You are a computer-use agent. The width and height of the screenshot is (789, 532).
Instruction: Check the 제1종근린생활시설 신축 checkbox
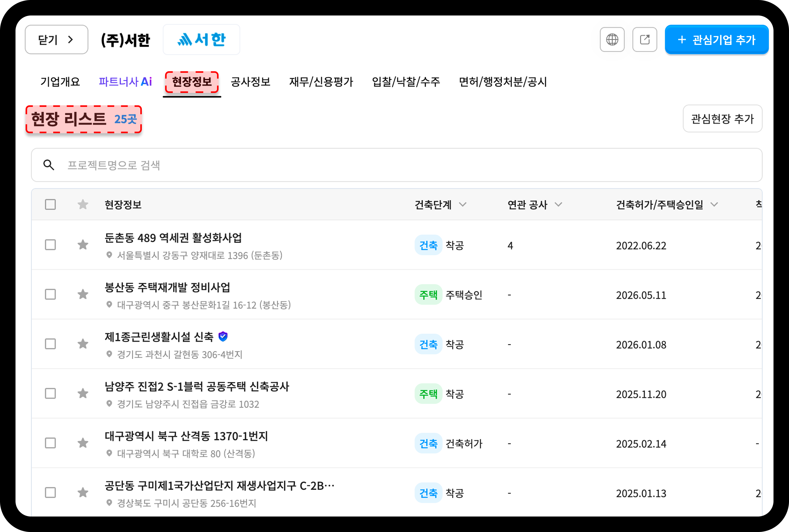[x=50, y=344]
